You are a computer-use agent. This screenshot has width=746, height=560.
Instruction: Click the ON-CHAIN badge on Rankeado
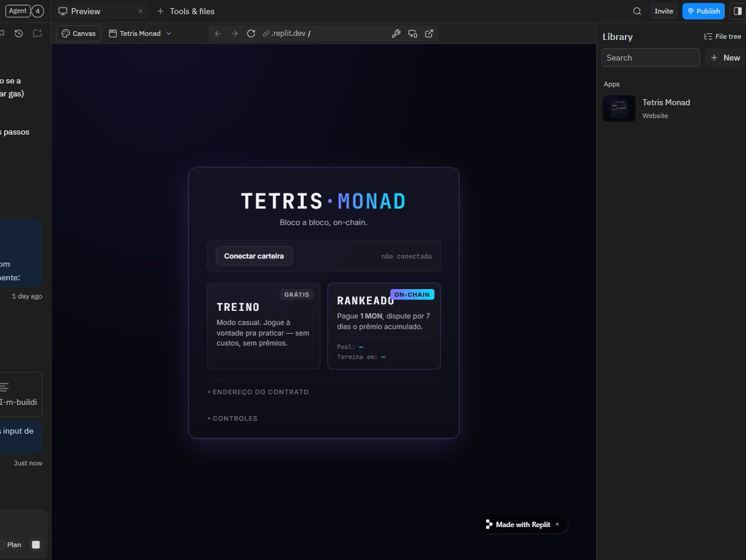point(412,295)
